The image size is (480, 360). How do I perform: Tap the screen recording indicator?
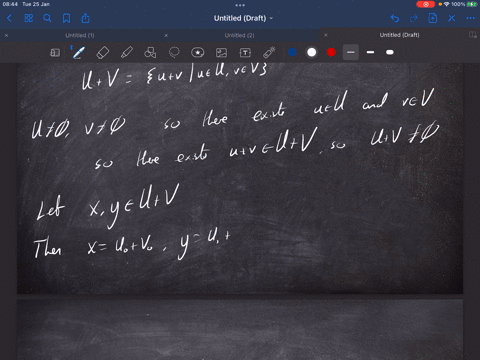tap(426, 4)
